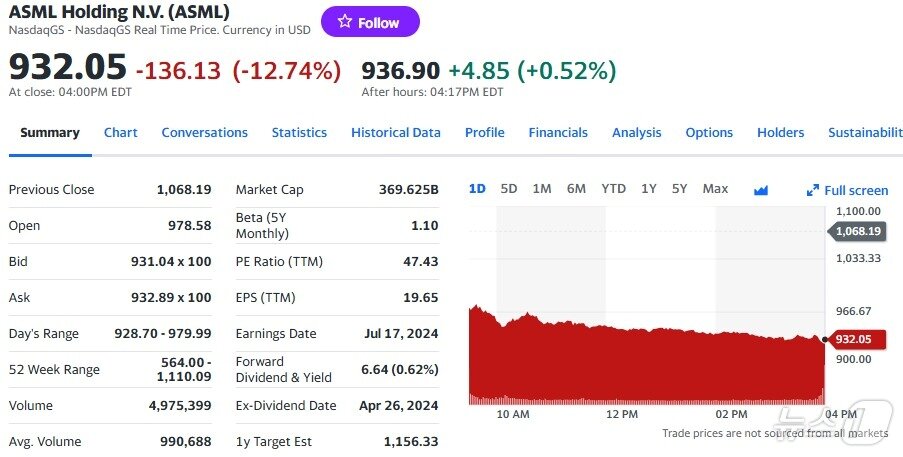903x457 pixels.
Task: Open the Conversations tab
Action: tap(204, 133)
